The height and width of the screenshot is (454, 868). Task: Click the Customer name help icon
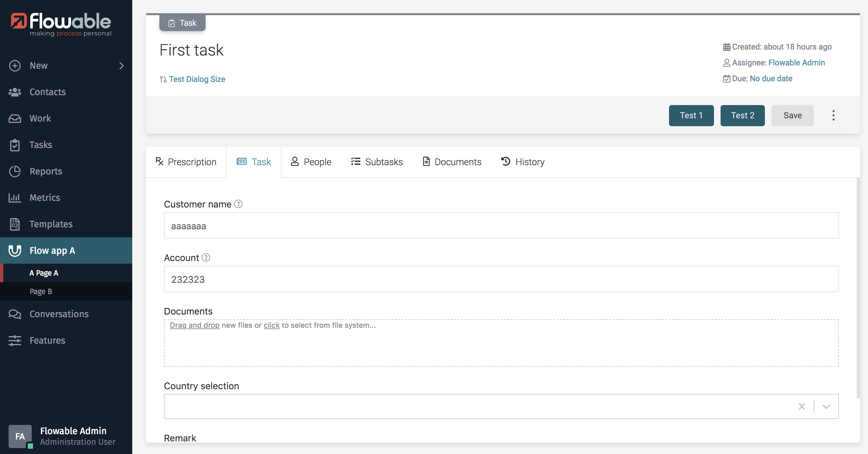click(x=238, y=204)
